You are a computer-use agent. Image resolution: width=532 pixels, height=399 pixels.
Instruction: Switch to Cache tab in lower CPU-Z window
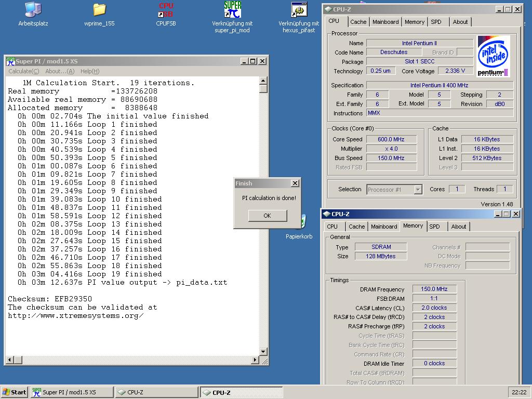(356, 227)
